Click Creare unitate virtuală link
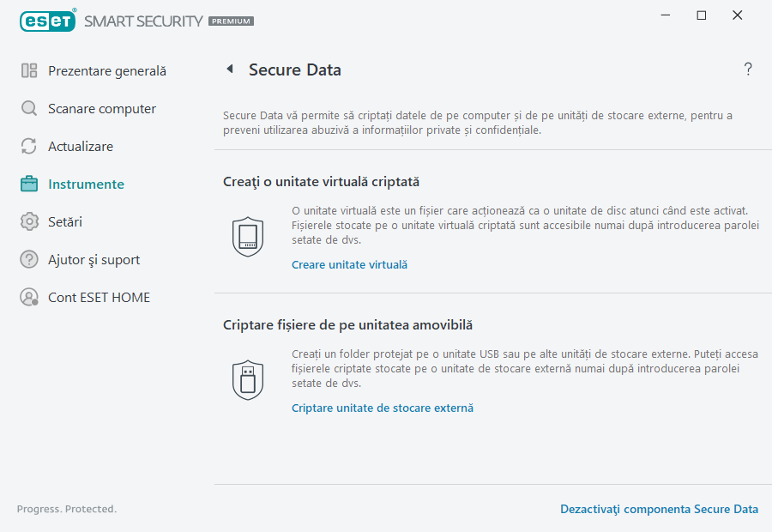772x532 pixels. (x=349, y=264)
